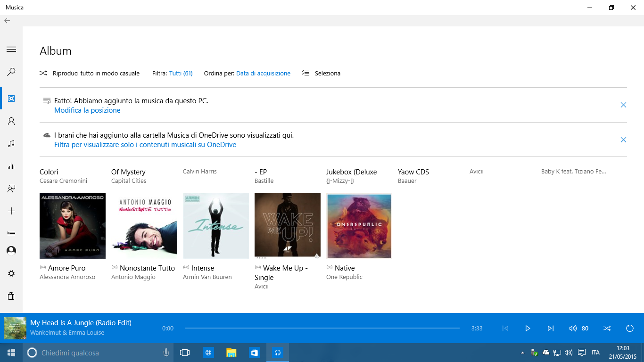Image resolution: width=644 pixels, height=362 pixels.
Task: Click 'Yaow CDS' album title
Action: pyautogui.click(x=413, y=172)
